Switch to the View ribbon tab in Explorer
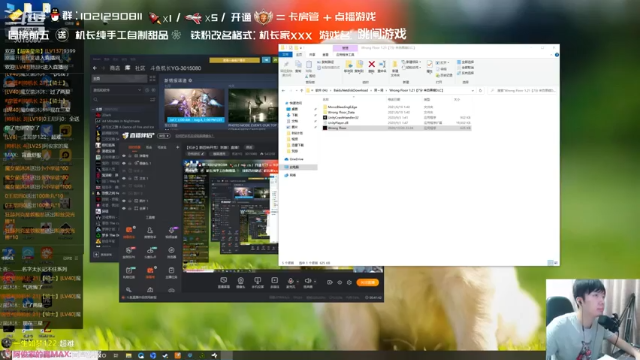Screen dimensions: 640x360 point(325,54)
